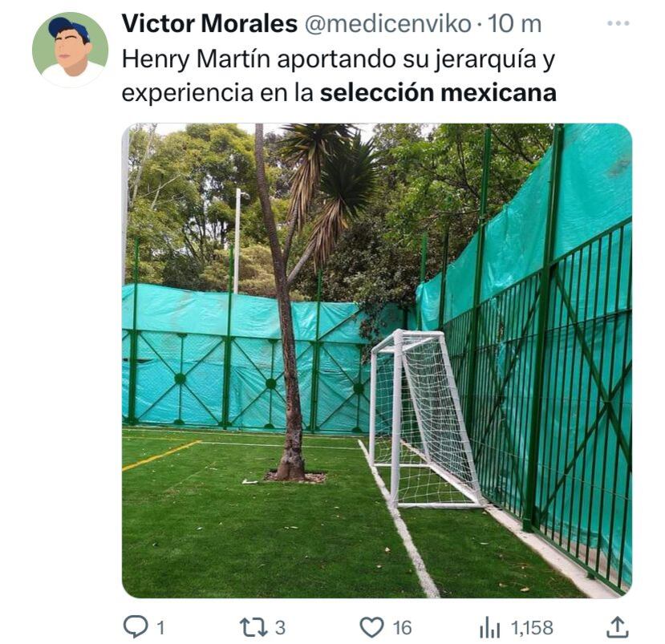665x644 pixels.
Task: Click the Victor Morales display name
Action: point(209,24)
